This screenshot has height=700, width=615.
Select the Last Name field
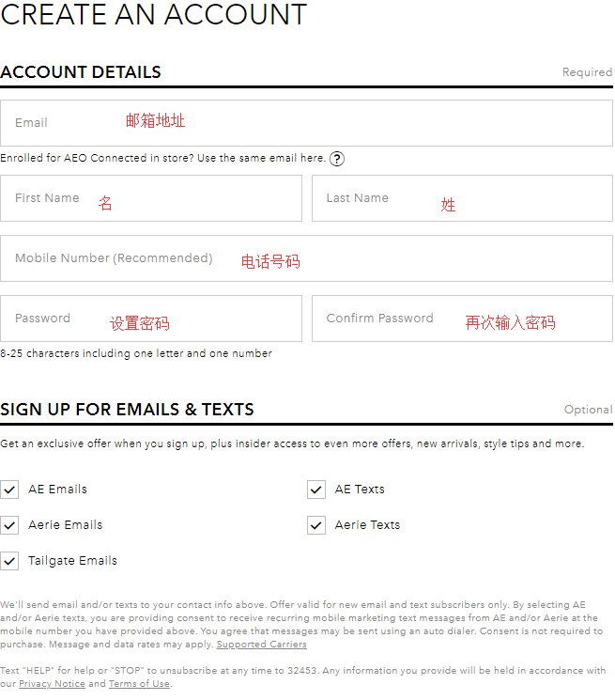point(462,198)
